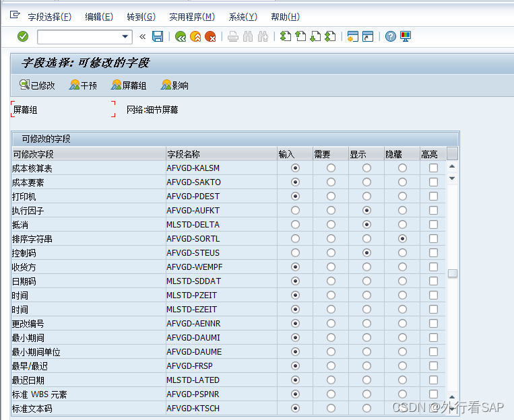The height and width of the screenshot is (420, 514).
Task: Check 高亮 checkbox for 成本核算表
Action: (433, 168)
